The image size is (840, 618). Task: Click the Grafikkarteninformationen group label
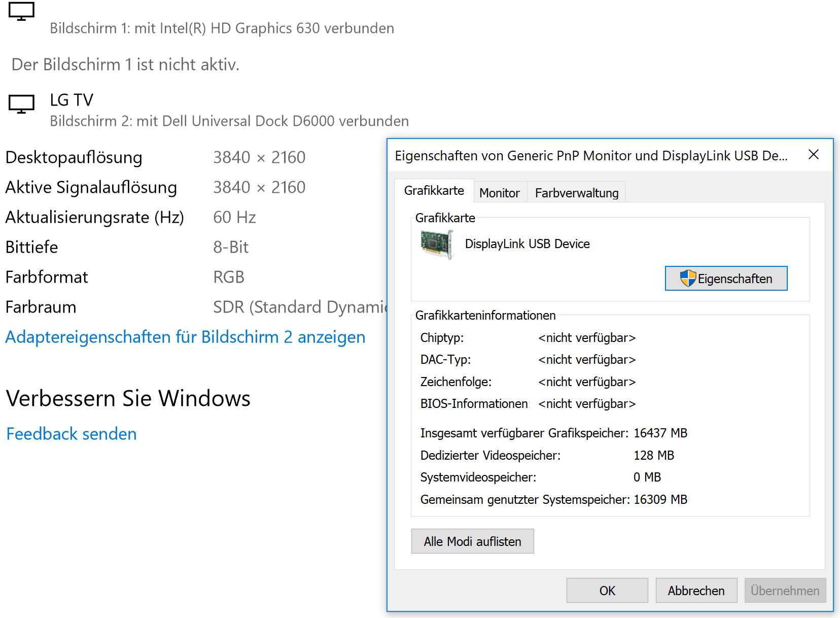point(485,316)
